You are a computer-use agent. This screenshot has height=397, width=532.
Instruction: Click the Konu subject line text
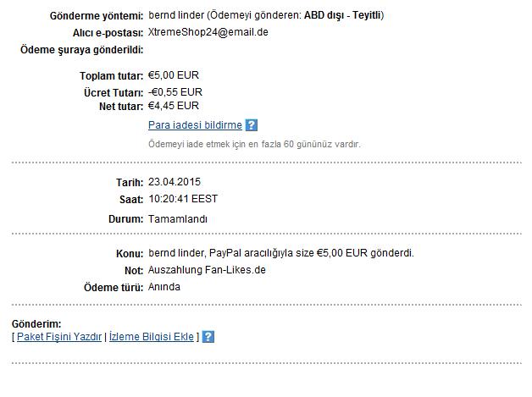tap(281, 253)
